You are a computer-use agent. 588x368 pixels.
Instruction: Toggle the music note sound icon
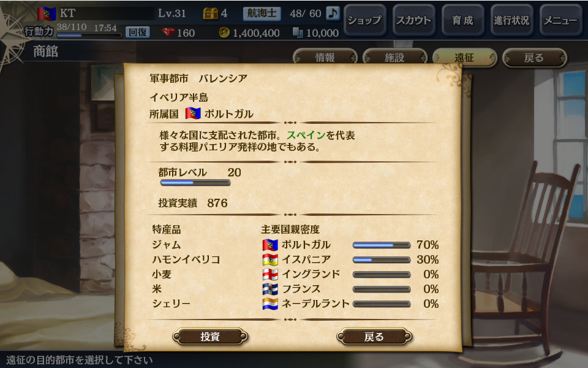tap(332, 13)
